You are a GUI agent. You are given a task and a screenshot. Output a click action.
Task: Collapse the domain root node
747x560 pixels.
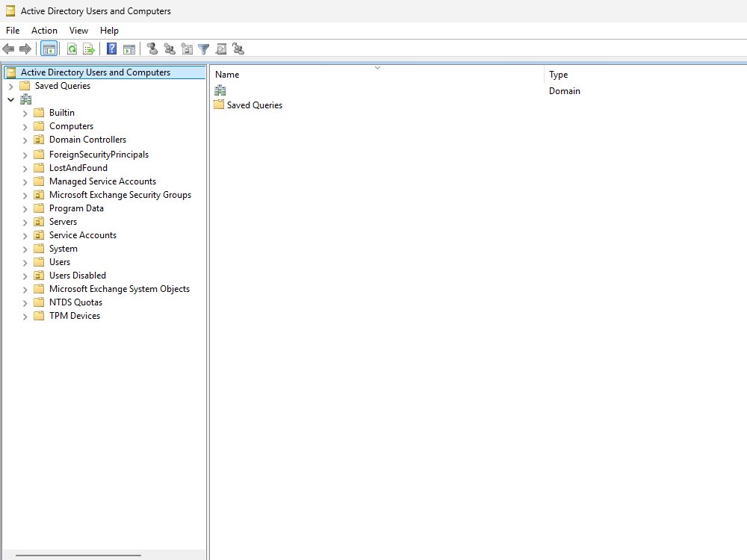[11, 99]
